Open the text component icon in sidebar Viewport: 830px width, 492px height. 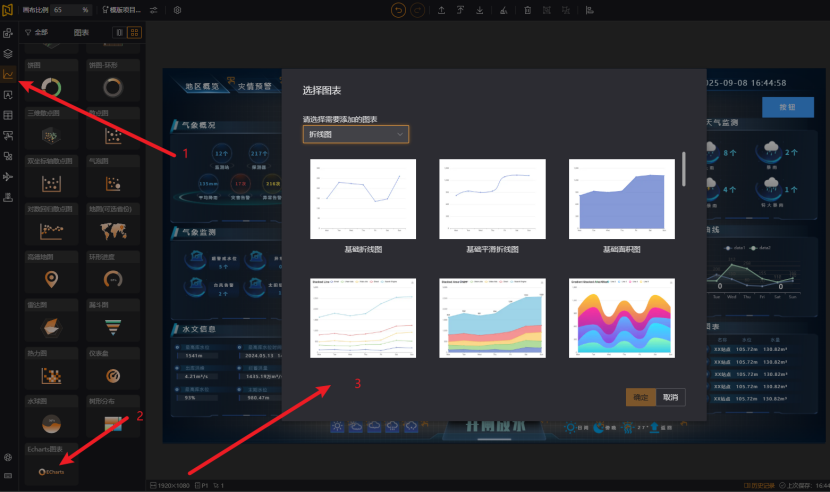tap(8, 95)
